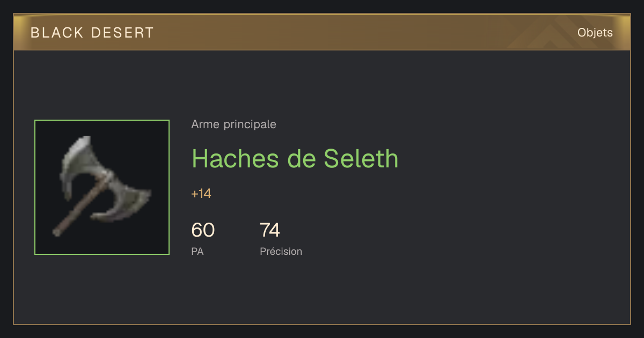Click the +14 enhancement level text
This screenshot has width=644, height=338.
[201, 194]
